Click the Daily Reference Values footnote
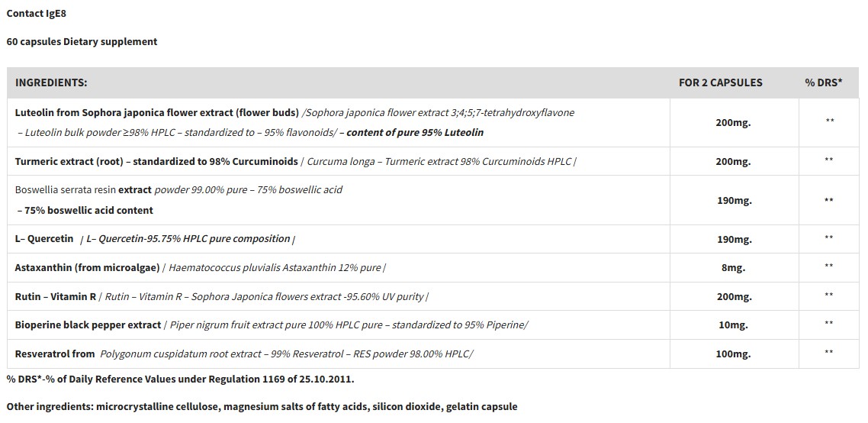The width and height of the screenshot is (868, 423). click(180, 379)
